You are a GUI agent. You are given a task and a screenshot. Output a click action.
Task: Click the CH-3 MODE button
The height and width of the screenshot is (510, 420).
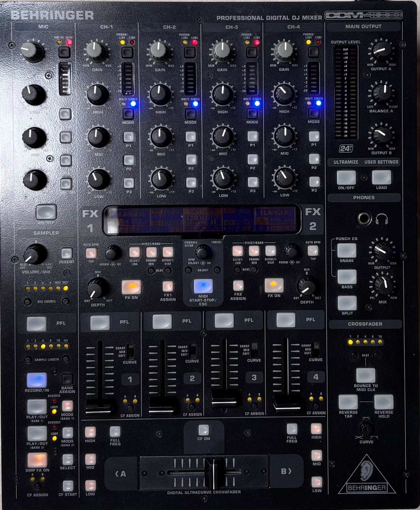252,113
